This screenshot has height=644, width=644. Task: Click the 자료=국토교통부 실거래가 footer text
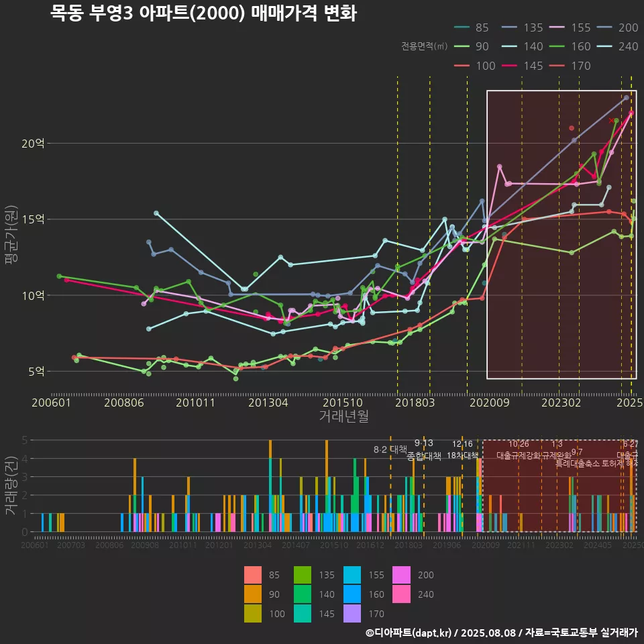[x=581, y=633]
